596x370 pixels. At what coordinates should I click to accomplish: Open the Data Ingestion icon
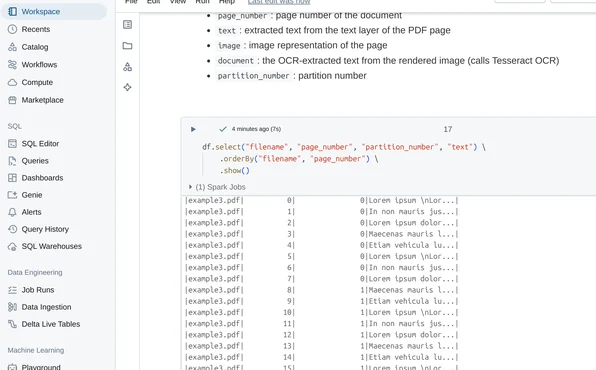click(x=13, y=307)
